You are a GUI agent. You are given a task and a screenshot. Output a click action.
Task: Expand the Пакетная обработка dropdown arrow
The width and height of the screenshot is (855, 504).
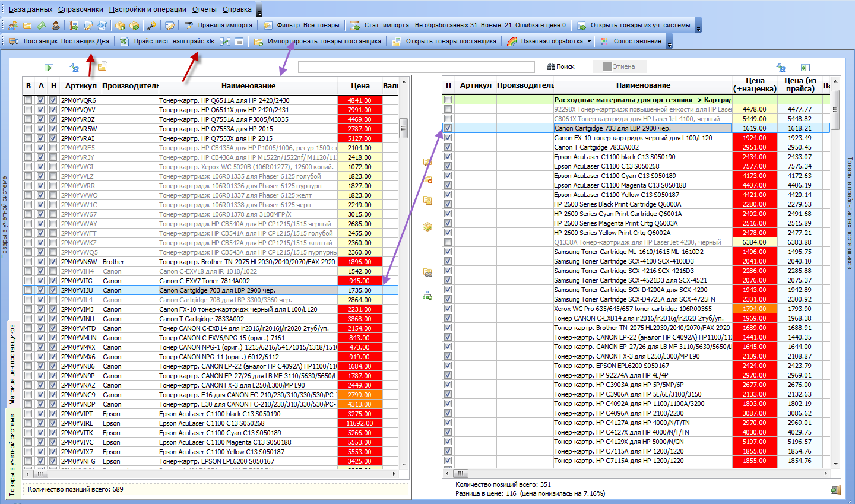[589, 42]
